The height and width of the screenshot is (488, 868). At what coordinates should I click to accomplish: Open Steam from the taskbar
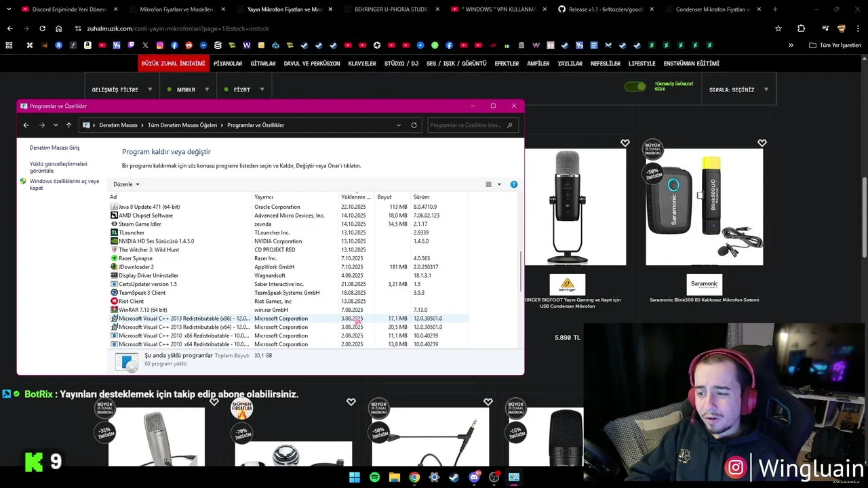(x=454, y=477)
